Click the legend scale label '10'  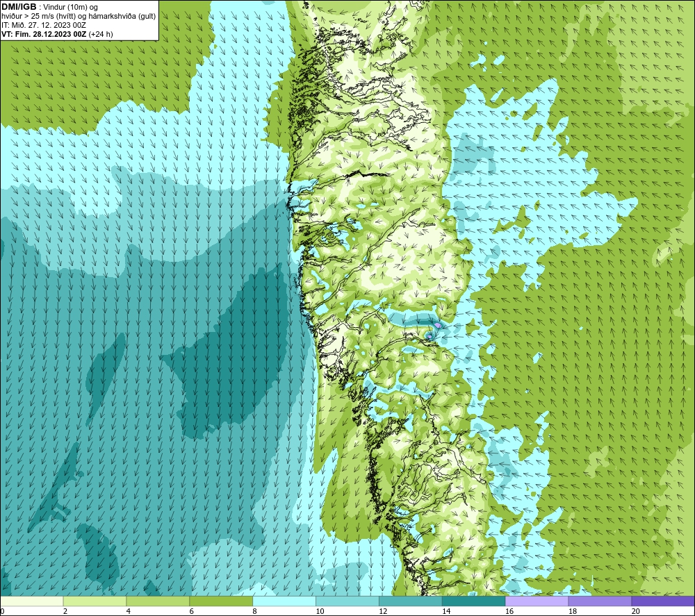tap(320, 611)
